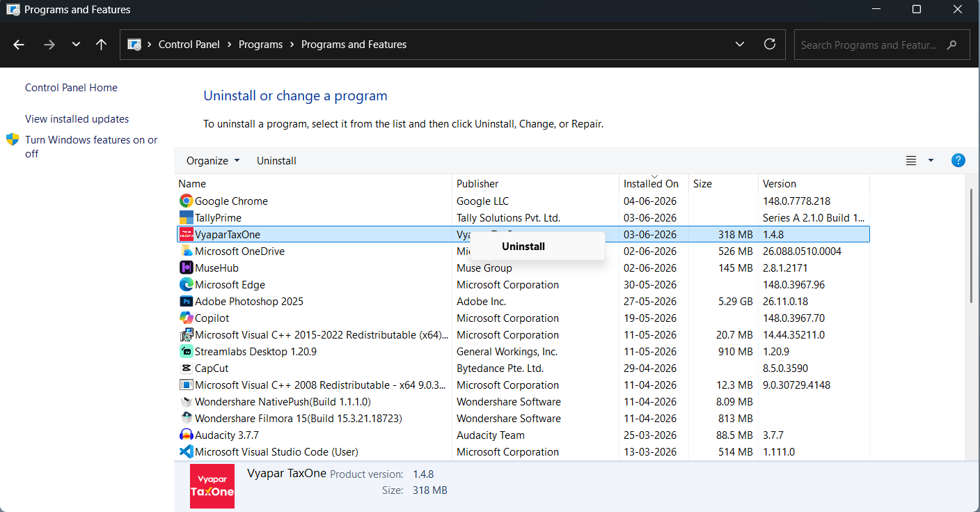Expand the chevron after Control Panel breadcrumb

point(229,45)
